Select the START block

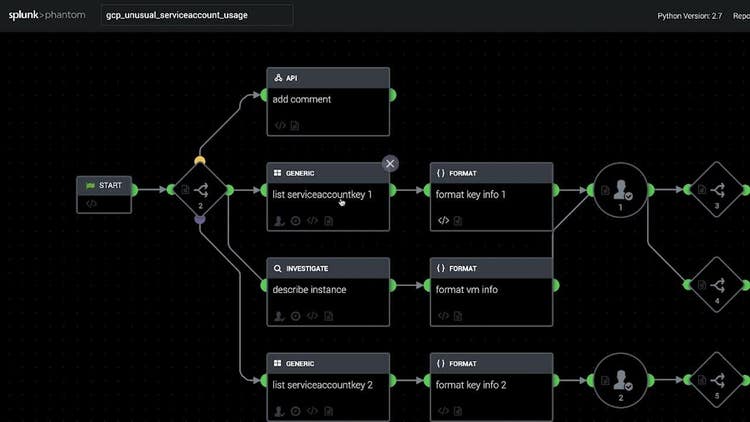[105, 186]
